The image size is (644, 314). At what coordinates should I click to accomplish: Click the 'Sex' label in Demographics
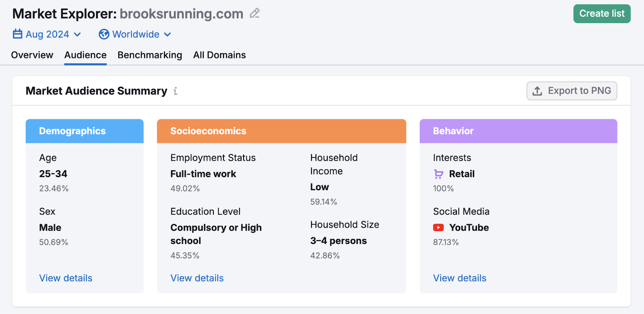point(47,212)
